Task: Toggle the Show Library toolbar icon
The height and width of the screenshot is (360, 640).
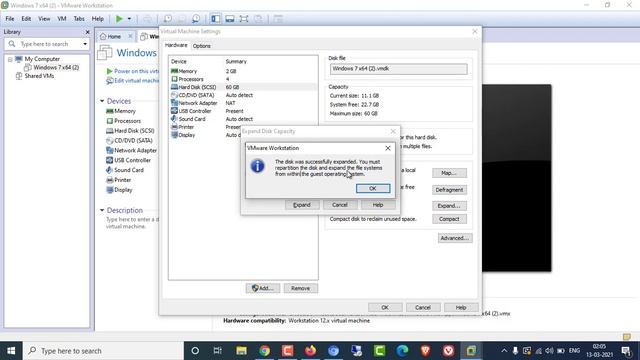Action: click(216, 19)
